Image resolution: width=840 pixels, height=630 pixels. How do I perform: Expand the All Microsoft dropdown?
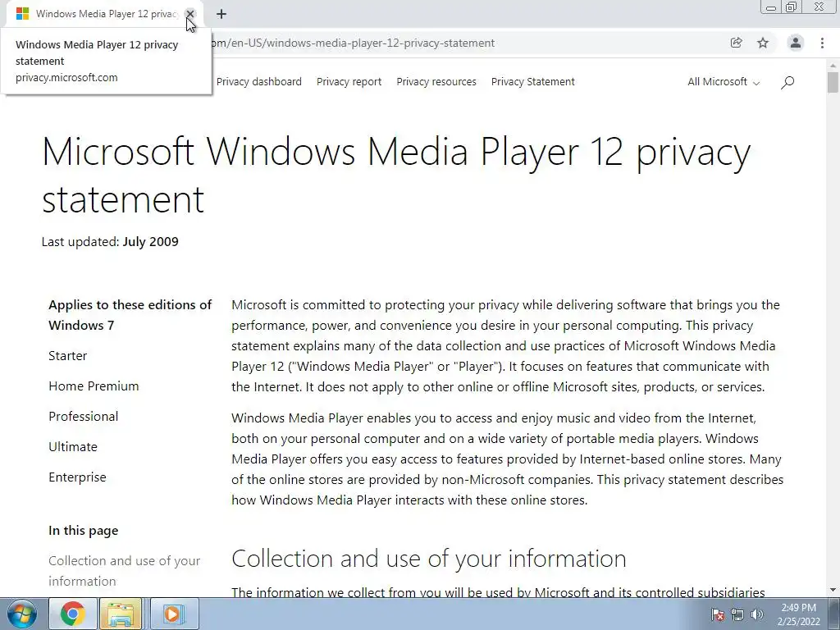(x=724, y=82)
